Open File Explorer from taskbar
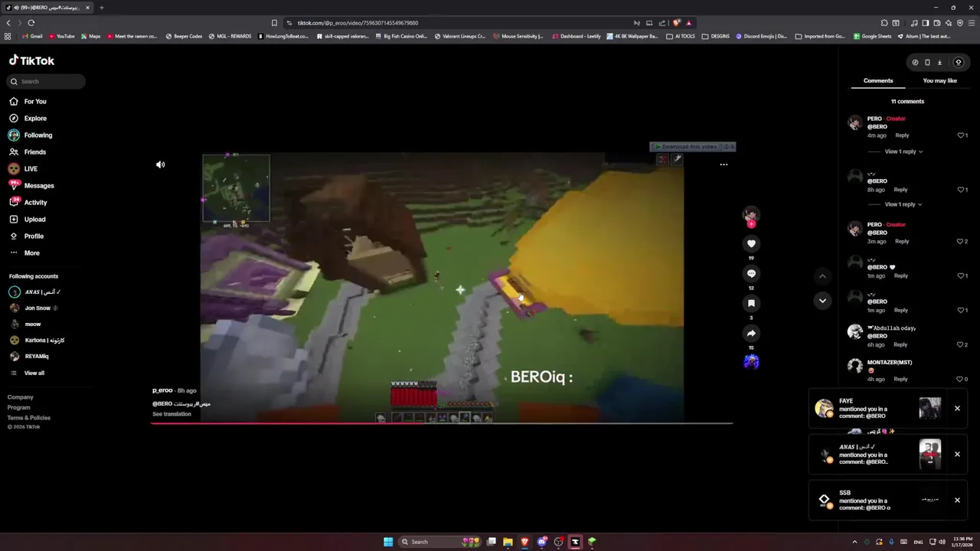This screenshot has height=551, width=980. [508, 542]
